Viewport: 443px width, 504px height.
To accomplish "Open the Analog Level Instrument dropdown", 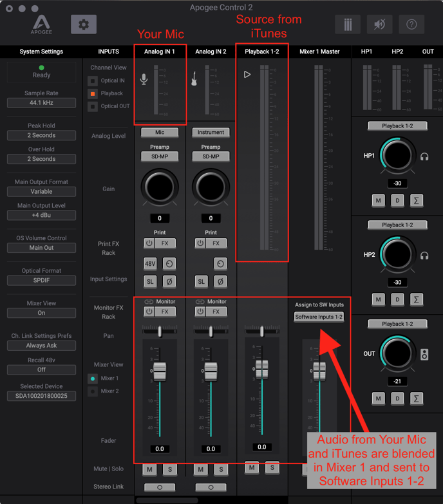I will click(211, 132).
